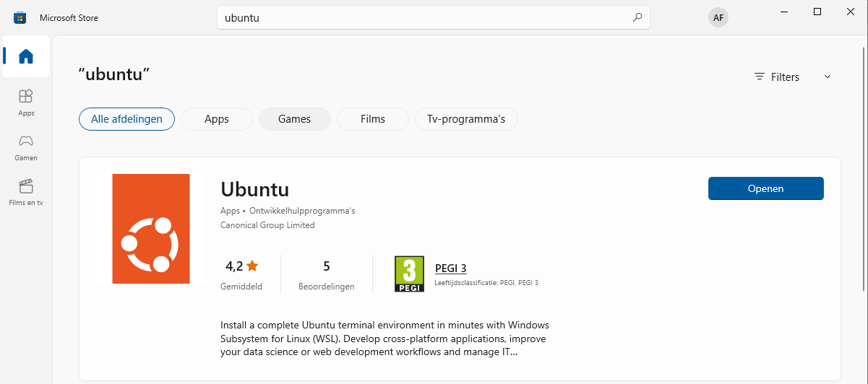The height and width of the screenshot is (384, 868).
Task: Open the Ubuntu app title
Action: (x=255, y=189)
